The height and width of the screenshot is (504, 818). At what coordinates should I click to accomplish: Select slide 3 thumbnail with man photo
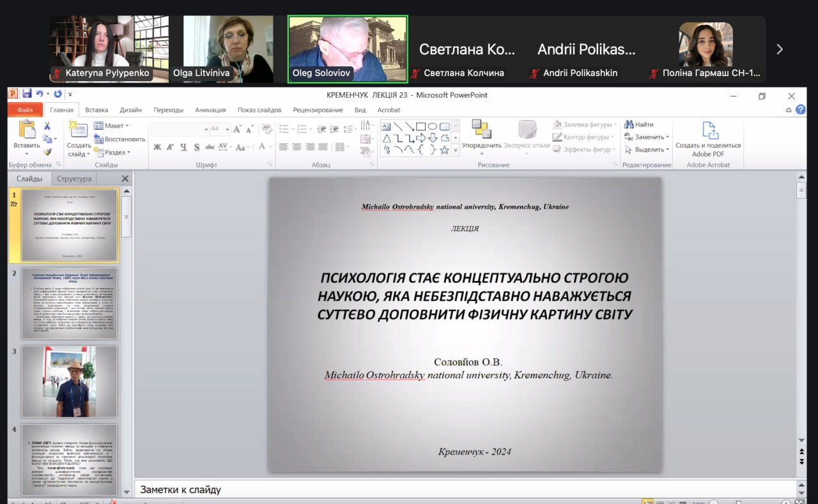tap(69, 381)
